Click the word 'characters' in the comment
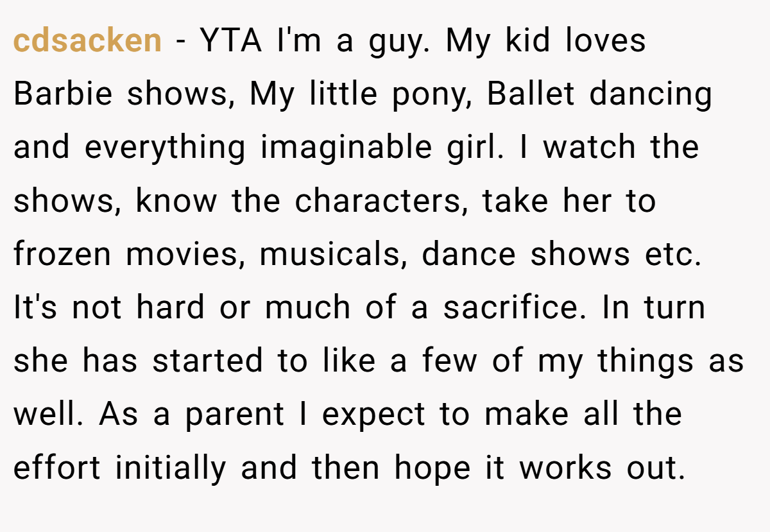This screenshot has height=532, width=770. coord(377,202)
